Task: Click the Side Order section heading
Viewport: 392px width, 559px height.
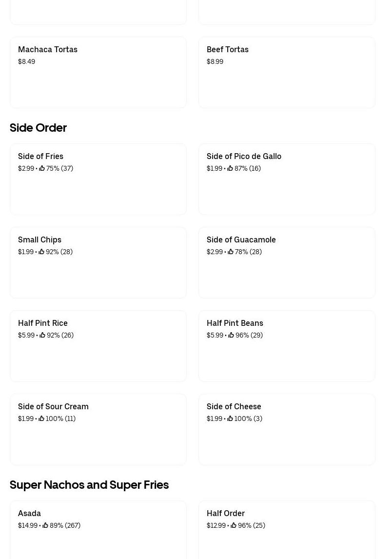Action: click(x=38, y=128)
